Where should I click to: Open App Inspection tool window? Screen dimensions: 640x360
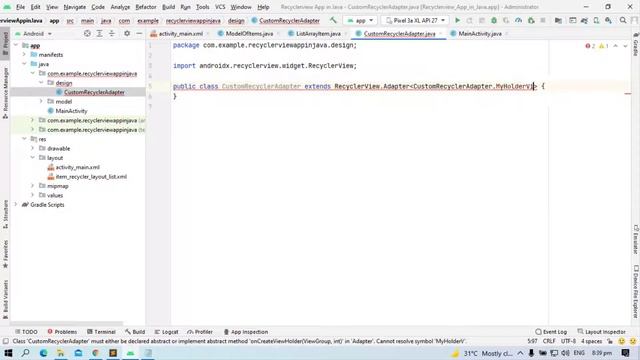tap(246, 332)
